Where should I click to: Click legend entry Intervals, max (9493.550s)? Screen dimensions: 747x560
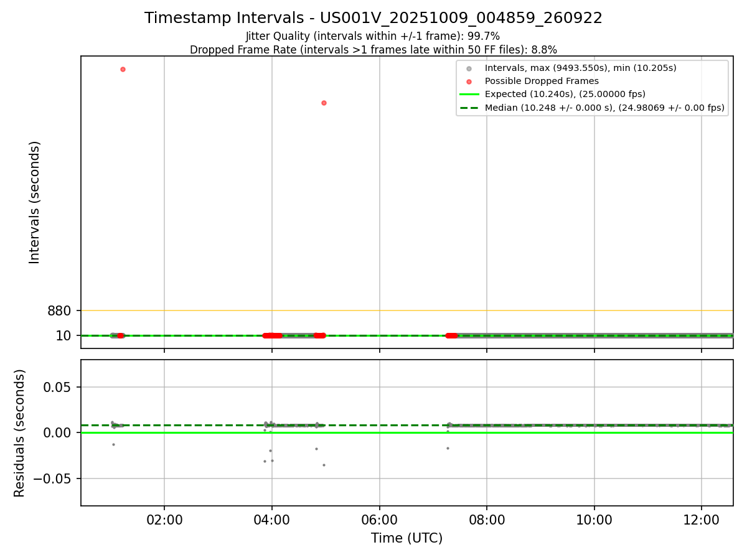click(x=580, y=68)
